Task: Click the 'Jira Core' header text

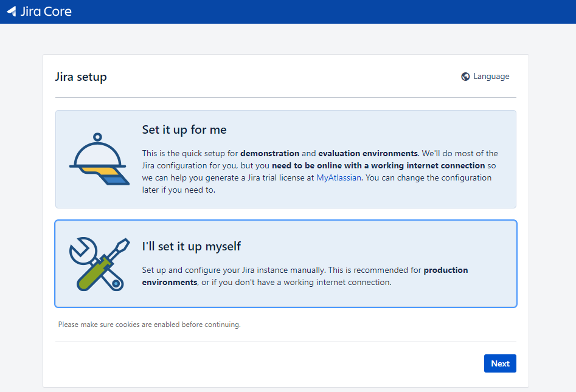Action: click(x=46, y=12)
